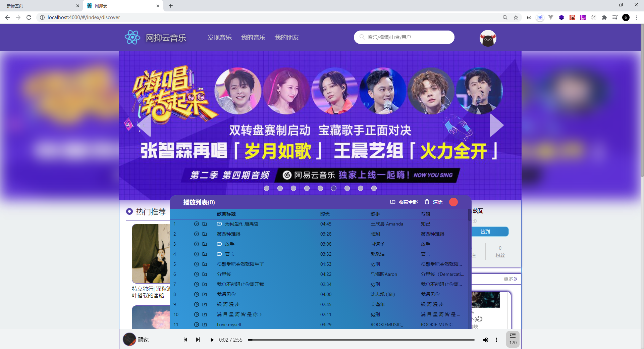644x349 pixels.
Task: Select the first carousel dot
Action: (267, 188)
